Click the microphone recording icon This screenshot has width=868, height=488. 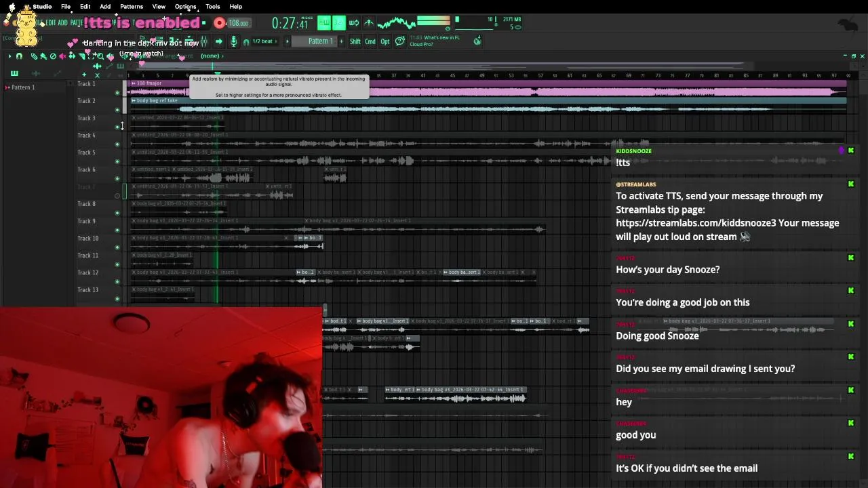click(234, 41)
